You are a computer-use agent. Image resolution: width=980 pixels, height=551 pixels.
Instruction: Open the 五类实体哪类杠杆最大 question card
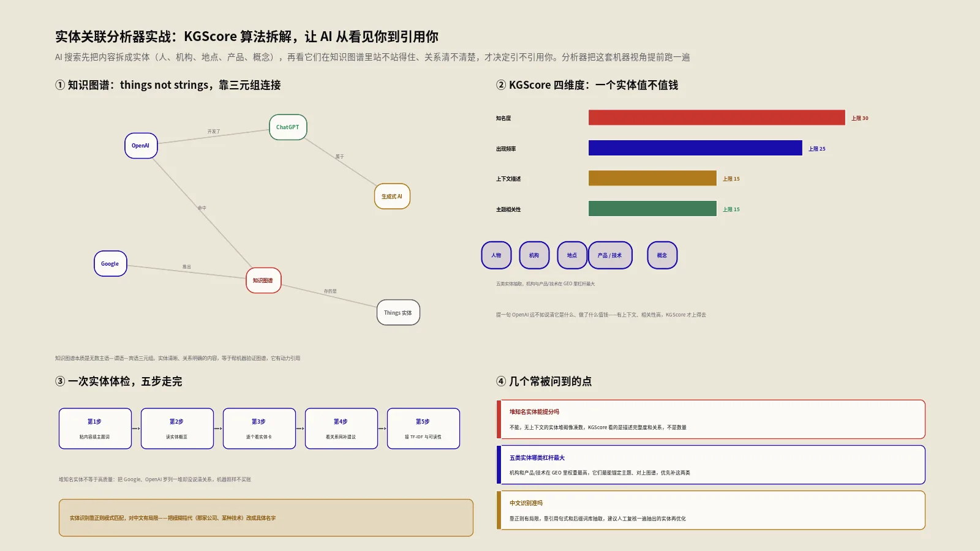point(710,465)
